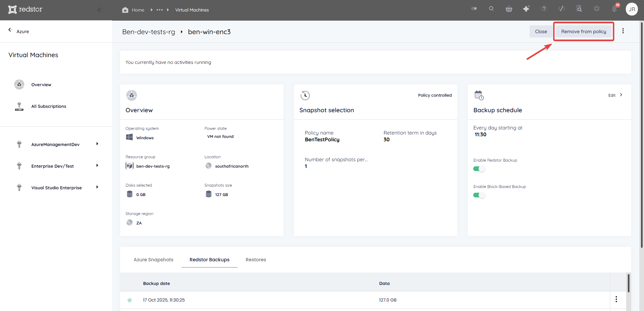
Task: Open Virtual Machines breadcrumb link
Action: [192, 10]
